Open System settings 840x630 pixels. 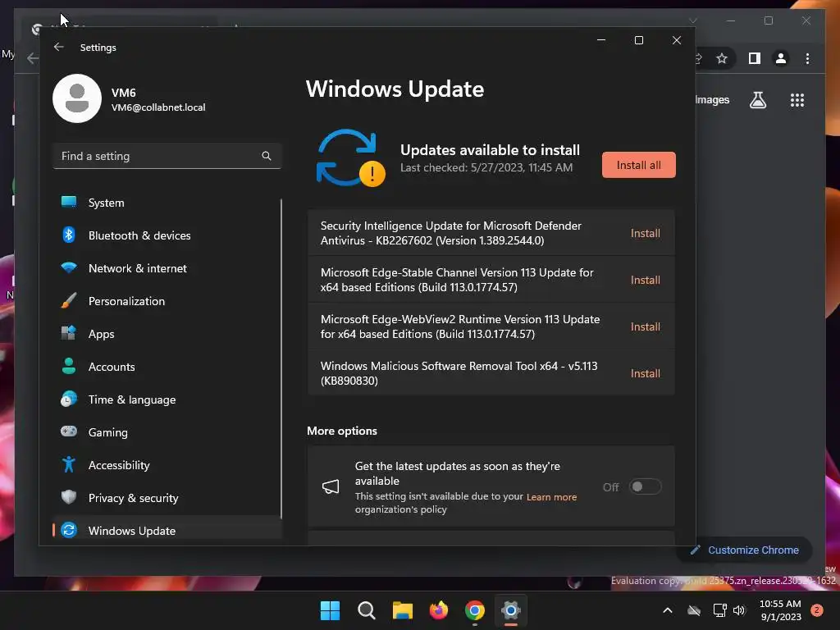(167, 203)
